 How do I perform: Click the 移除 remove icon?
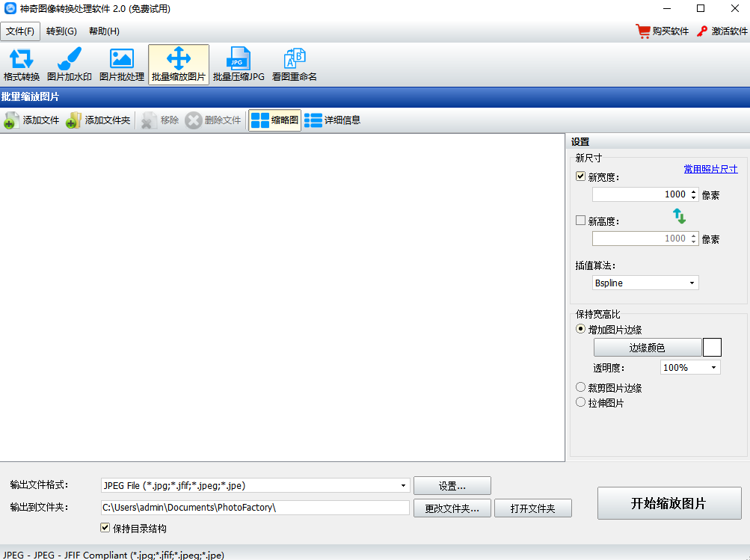click(x=150, y=120)
